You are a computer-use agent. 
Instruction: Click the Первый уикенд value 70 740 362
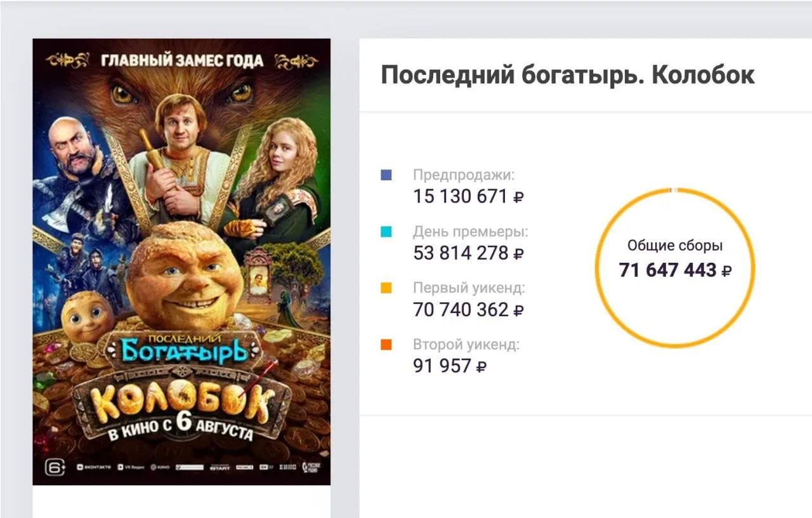(461, 310)
